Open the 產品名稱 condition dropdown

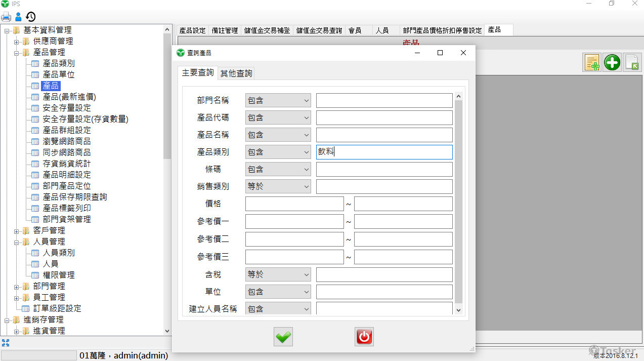[x=278, y=135]
